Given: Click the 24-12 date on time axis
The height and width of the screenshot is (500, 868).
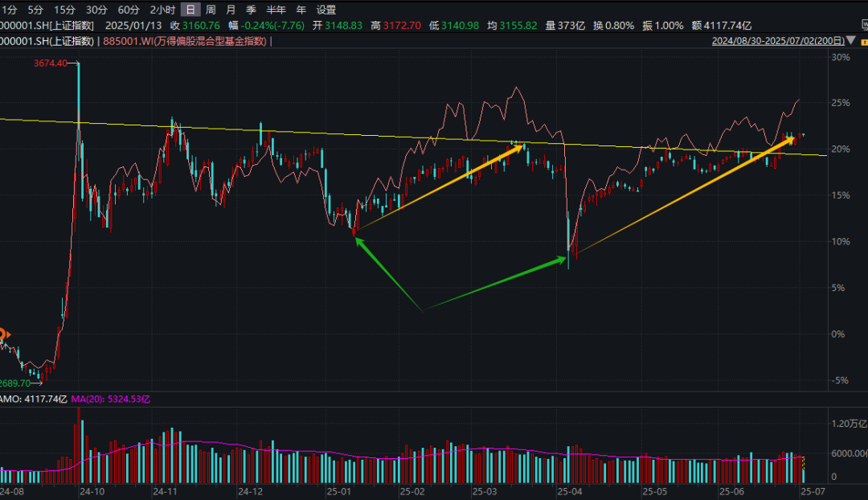Looking at the screenshot, I should [250, 492].
